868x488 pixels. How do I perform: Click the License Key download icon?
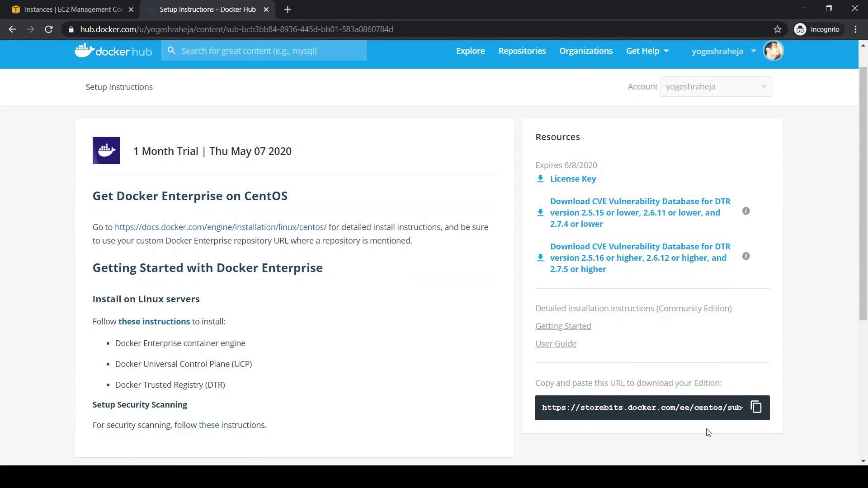[540, 179]
